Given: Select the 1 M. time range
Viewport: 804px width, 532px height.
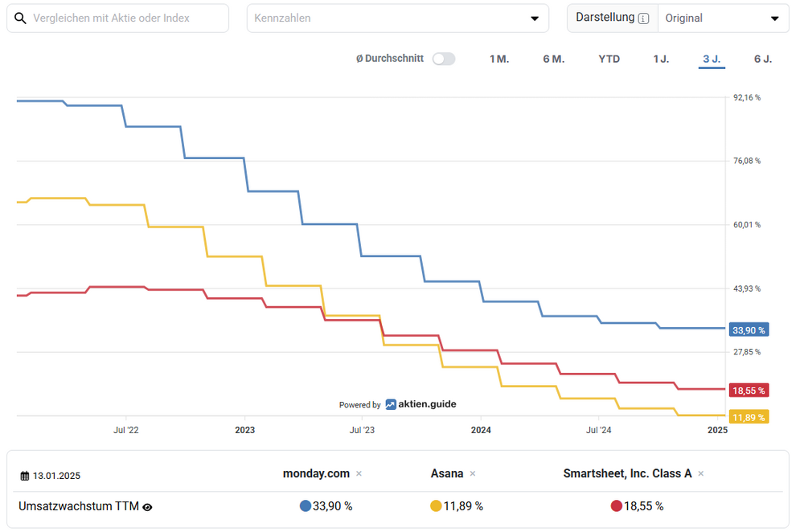Looking at the screenshot, I should coord(499,59).
